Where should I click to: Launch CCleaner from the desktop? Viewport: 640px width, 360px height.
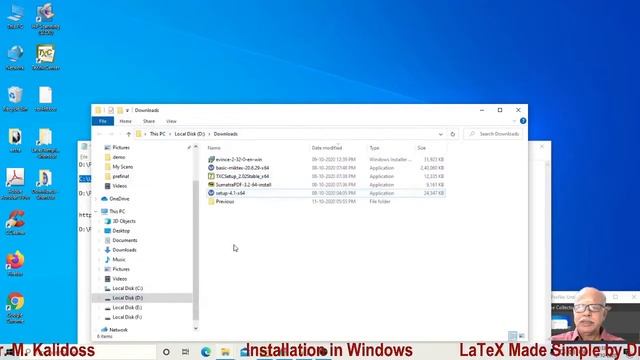15,222
